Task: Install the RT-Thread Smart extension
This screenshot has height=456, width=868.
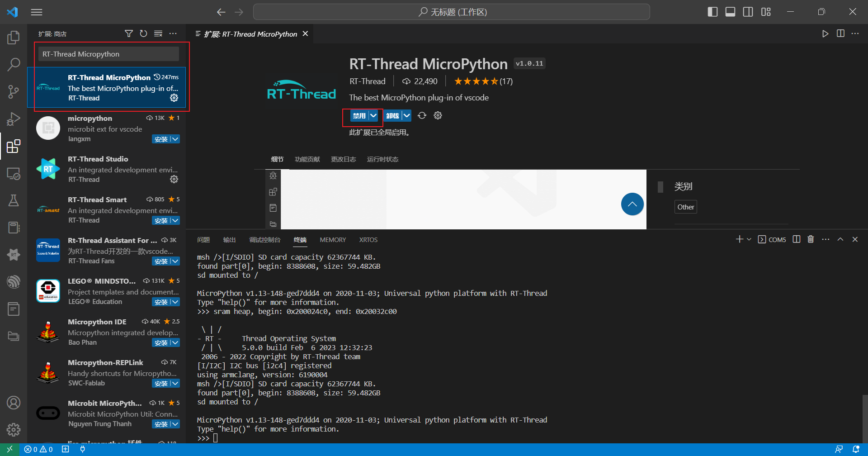Action: click(x=161, y=220)
